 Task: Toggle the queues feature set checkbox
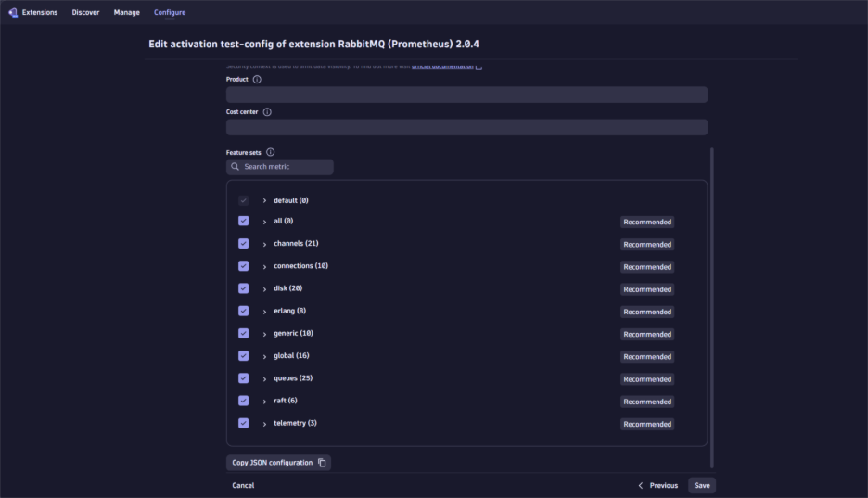click(x=243, y=378)
